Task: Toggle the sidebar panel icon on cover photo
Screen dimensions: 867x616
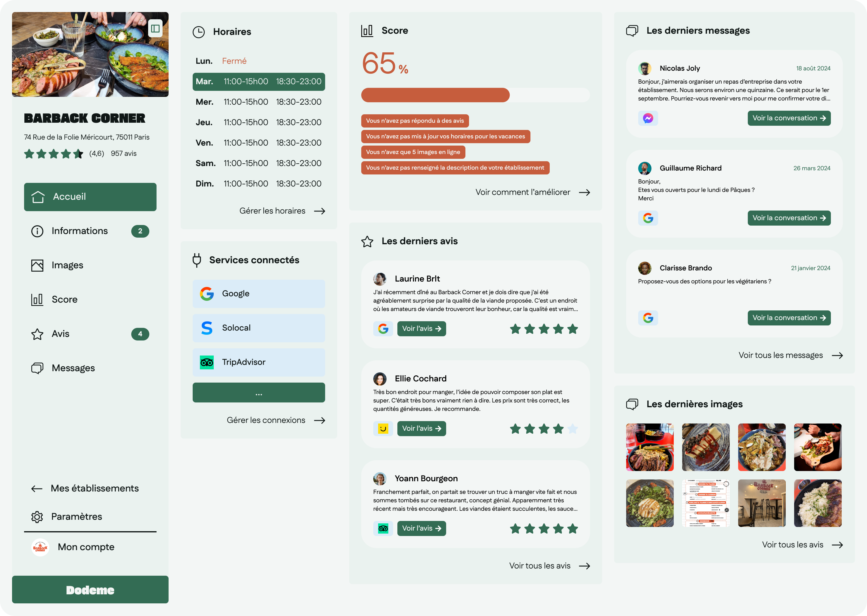Action: 155,29
